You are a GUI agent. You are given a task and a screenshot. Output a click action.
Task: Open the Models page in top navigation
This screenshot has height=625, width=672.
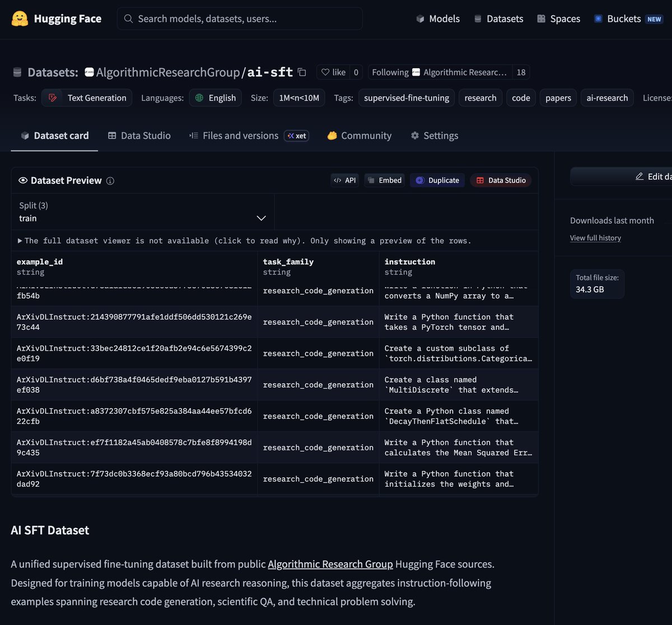tap(438, 18)
